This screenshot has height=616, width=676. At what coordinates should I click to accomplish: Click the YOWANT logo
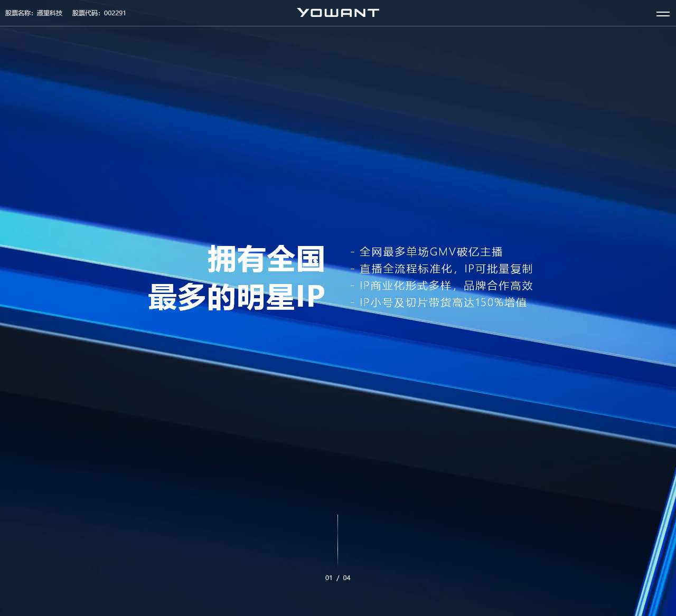coord(338,13)
